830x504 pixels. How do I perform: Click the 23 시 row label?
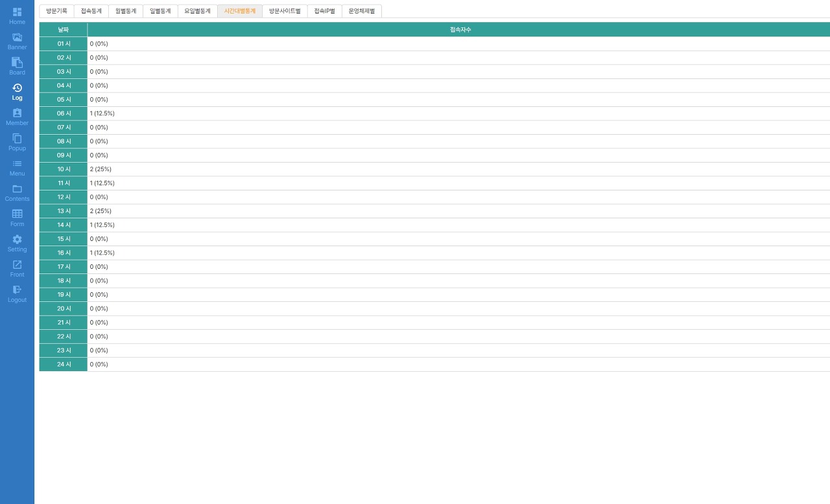(x=63, y=350)
